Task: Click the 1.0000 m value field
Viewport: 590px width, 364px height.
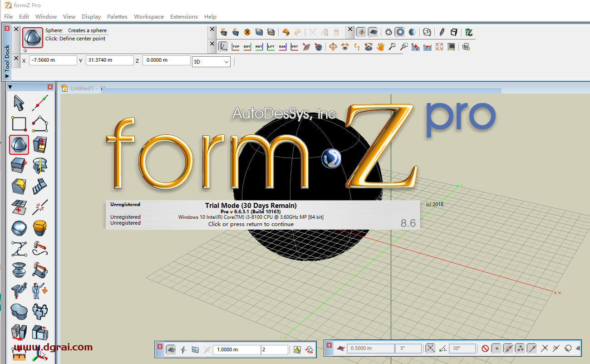Action: click(x=238, y=349)
